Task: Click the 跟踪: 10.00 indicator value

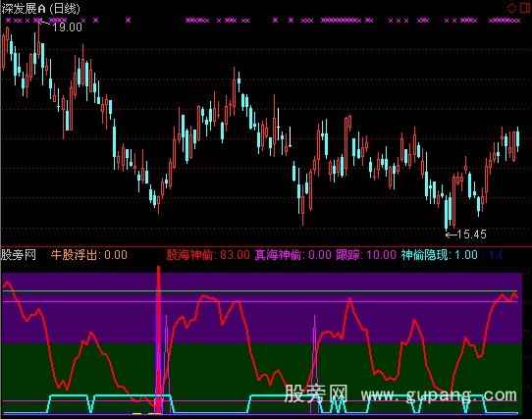Action: tap(366, 255)
